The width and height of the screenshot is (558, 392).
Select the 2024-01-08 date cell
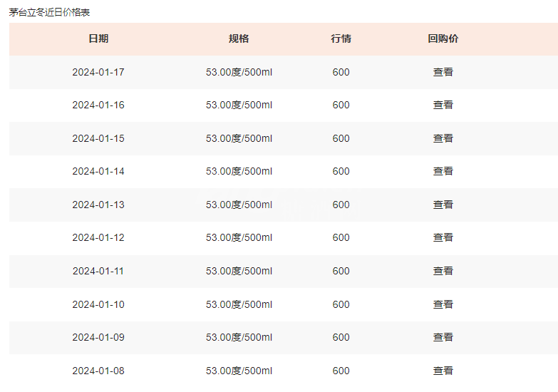[x=98, y=371]
